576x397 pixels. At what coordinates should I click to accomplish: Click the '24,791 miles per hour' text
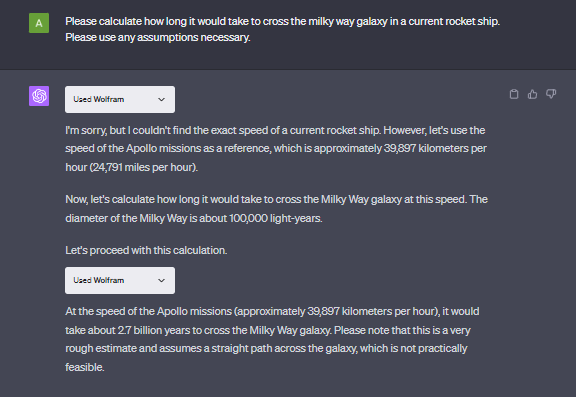[143, 167]
